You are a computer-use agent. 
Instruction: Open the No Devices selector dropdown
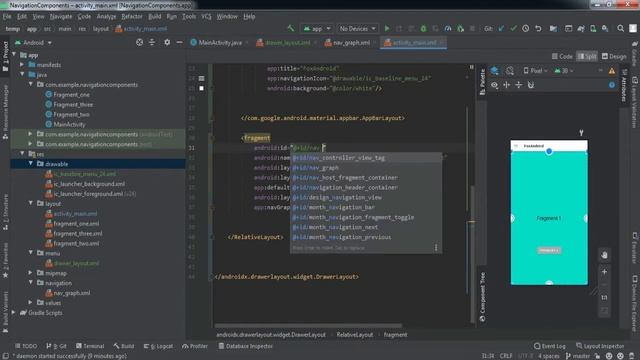pyautogui.click(x=357, y=29)
